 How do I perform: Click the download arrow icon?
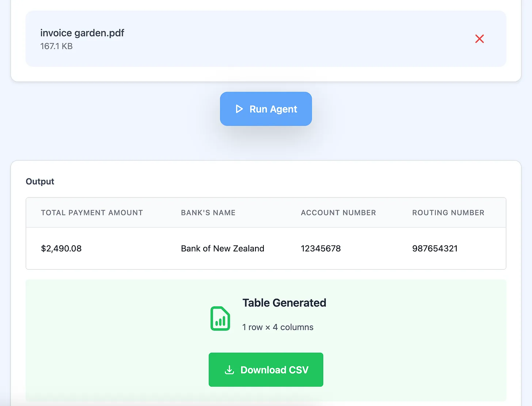pos(229,370)
